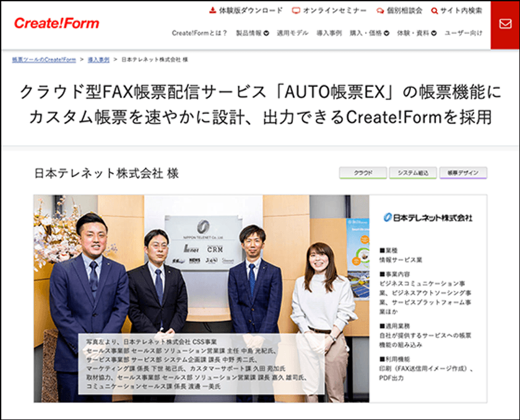Select the 導入事例 menu item
The height and width of the screenshot is (420, 520).
329,33
